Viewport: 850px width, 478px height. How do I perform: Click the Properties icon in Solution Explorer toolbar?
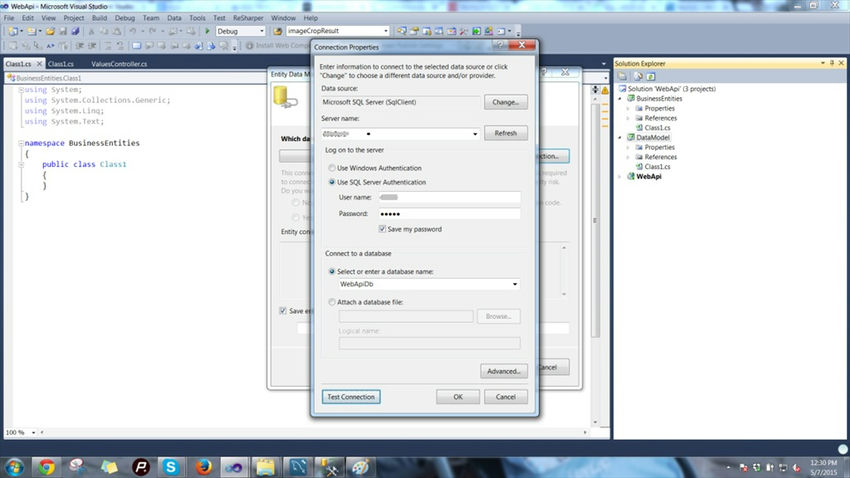tap(622, 76)
